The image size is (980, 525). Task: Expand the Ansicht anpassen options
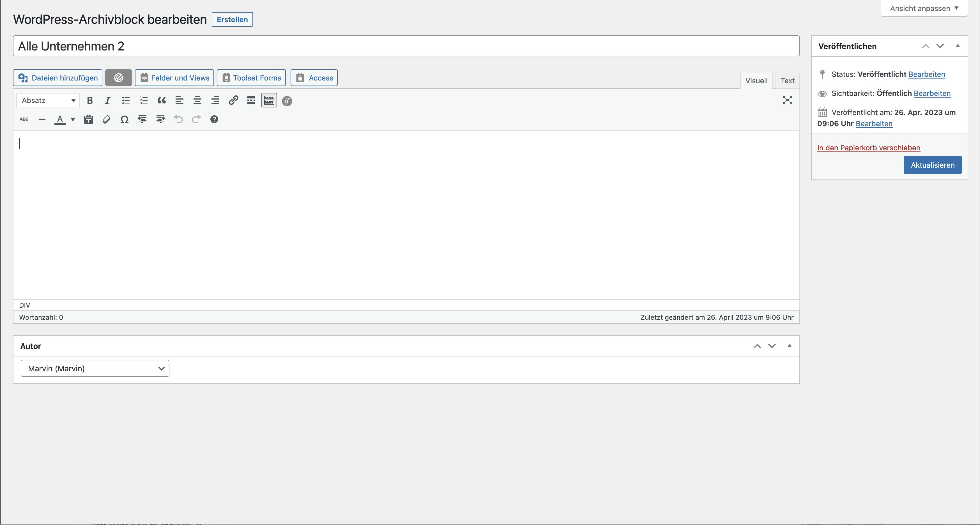(x=924, y=8)
